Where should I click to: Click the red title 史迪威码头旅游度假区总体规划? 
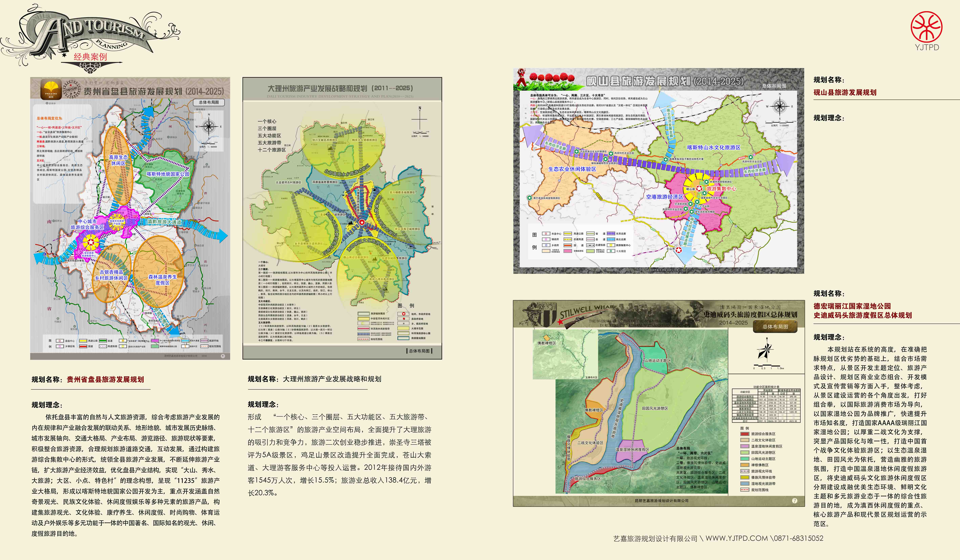pyautogui.click(x=863, y=315)
